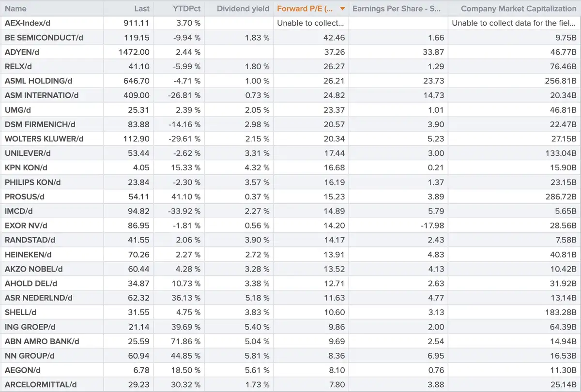581x392 pixels.
Task: Sort by Earnings Per Share column header
Action: click(396, 8)
